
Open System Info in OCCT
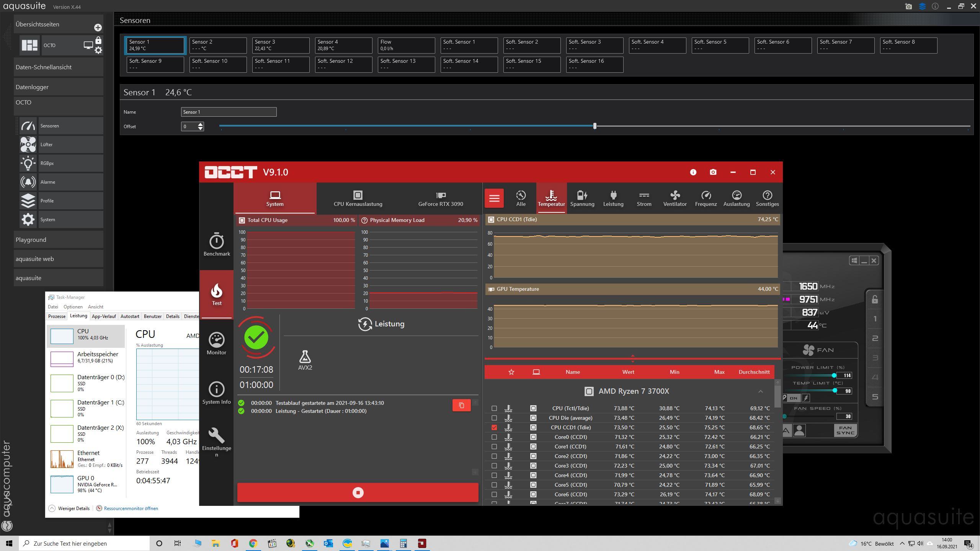[x=217, y=393]
